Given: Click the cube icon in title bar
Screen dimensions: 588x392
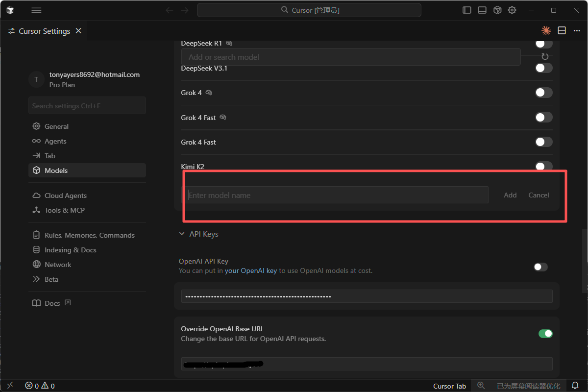Looking at the screenshot, I should pos(497,10).
